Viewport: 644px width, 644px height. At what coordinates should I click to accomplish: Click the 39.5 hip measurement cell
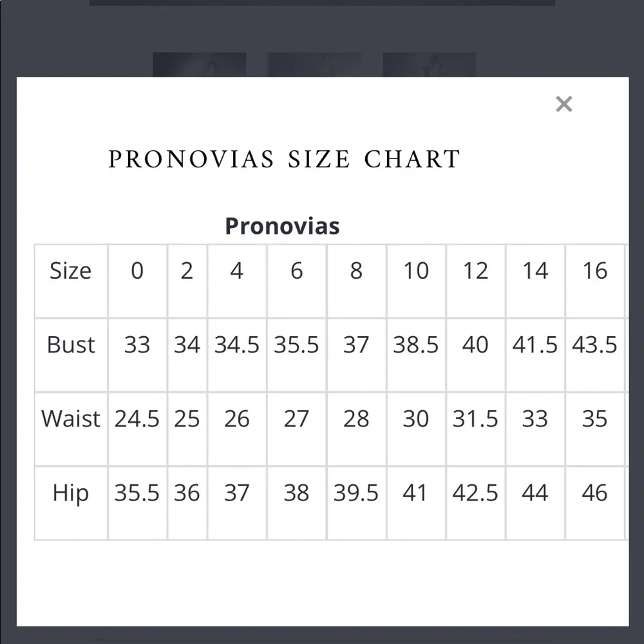click(356, 493)
